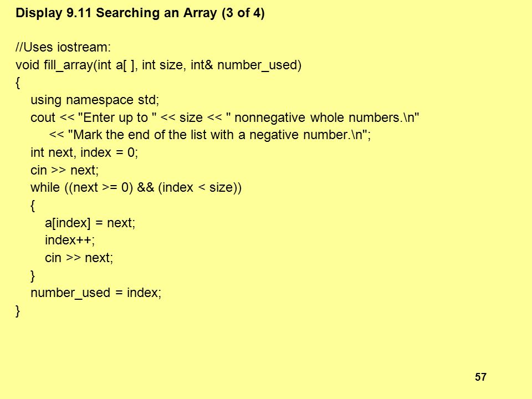
Task: Click the final closing brace of the function
Action: click(18, 311)
